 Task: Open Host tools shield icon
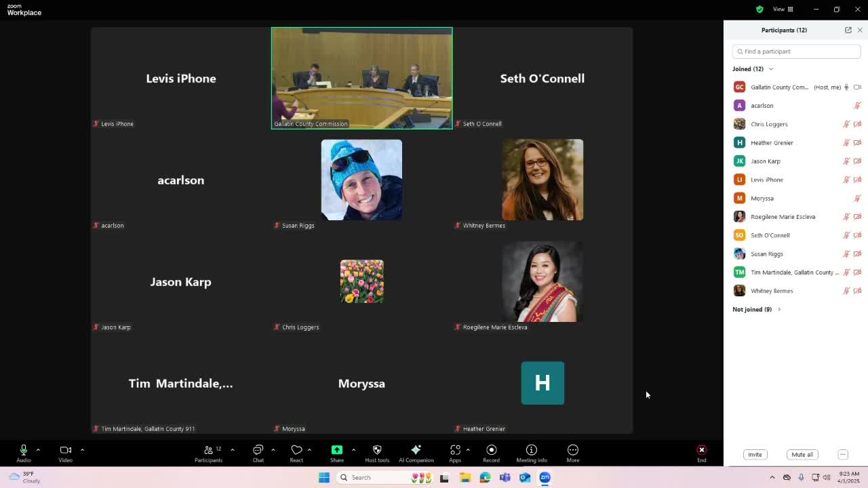click(x=377, y=453)
